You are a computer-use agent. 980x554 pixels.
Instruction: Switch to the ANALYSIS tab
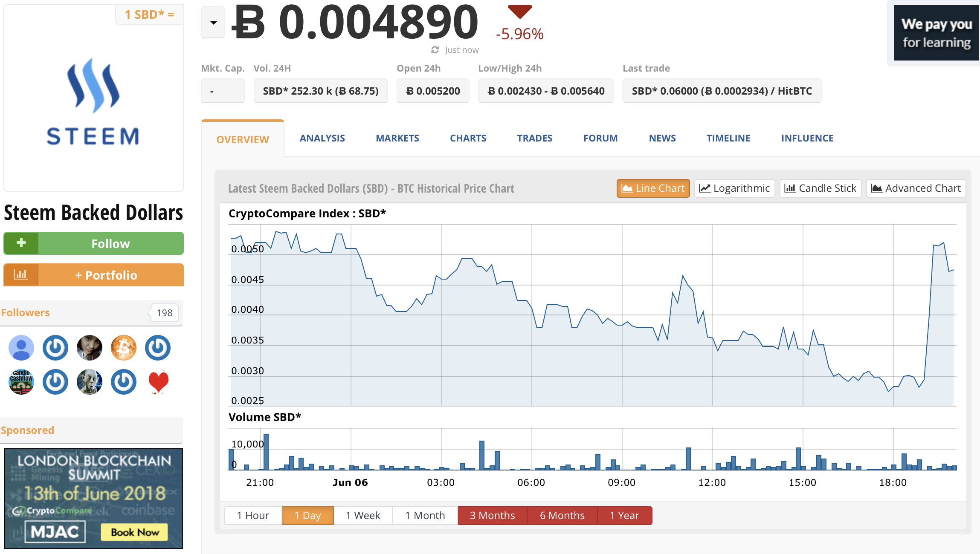[x=322, y=138]
